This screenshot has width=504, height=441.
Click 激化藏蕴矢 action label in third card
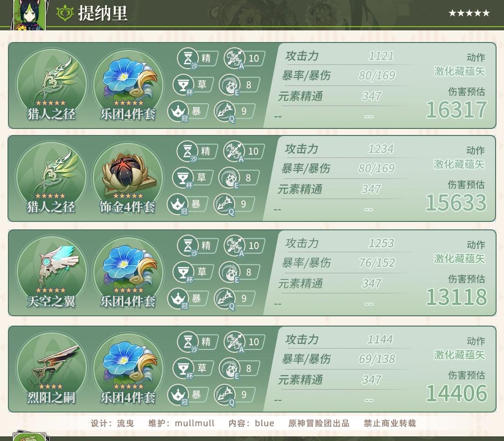click(459, 259)
